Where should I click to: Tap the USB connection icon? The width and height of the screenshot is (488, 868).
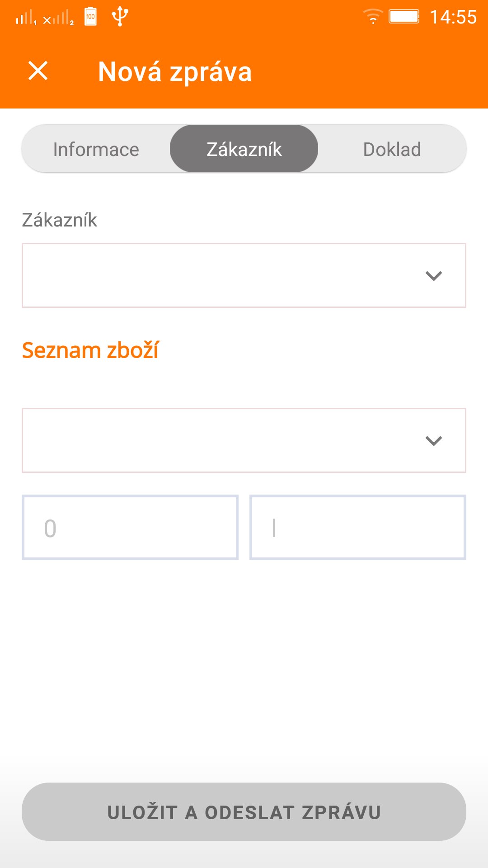(120, 17)
